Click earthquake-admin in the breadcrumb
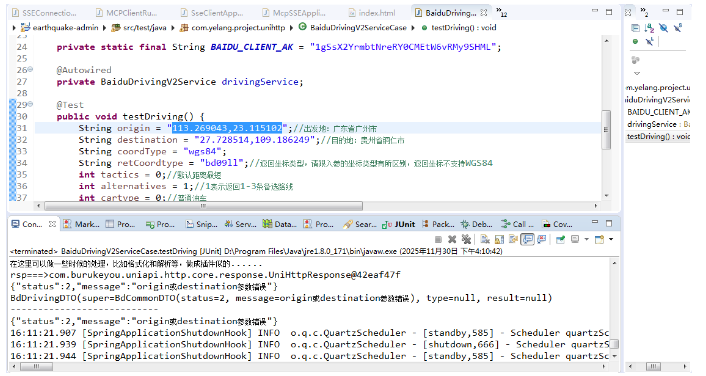706x376 pixels. (65, 28)
